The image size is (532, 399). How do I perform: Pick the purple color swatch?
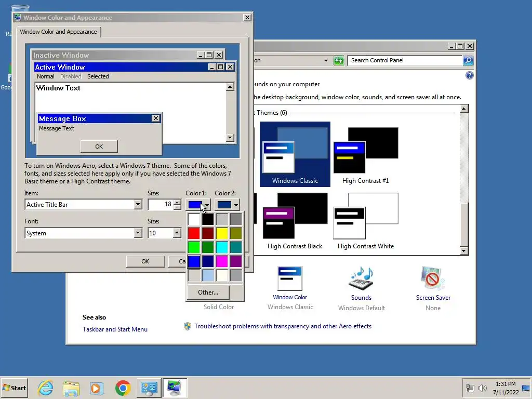pos(236,261)
